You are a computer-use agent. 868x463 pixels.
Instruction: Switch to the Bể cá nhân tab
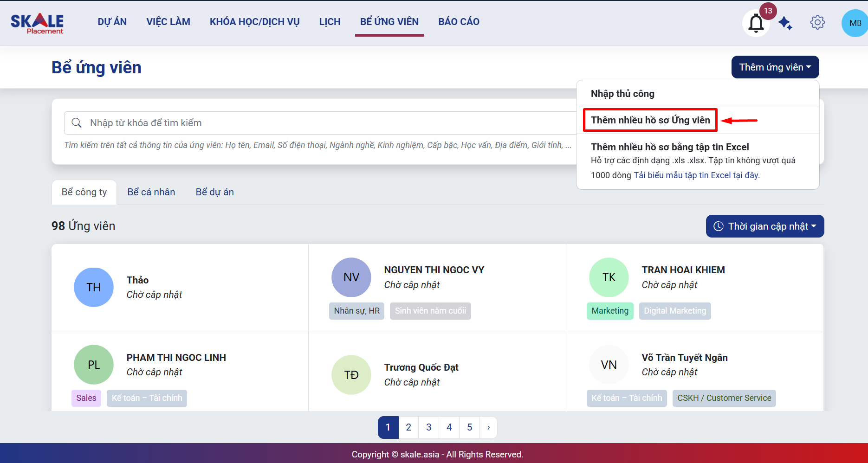pos(151,192)
